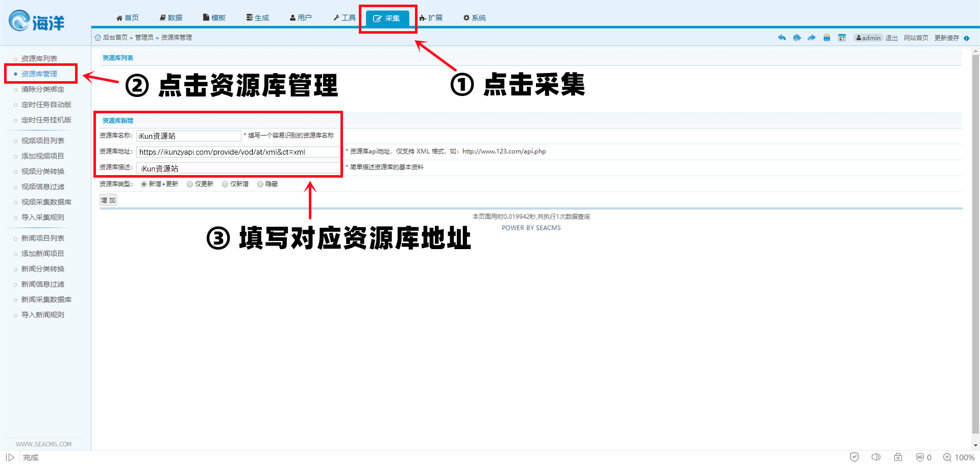The height and width of the screenshot is (464, 980).
Task: Switch to the 扩展 navigation tab
Action: tap(431, 18)
